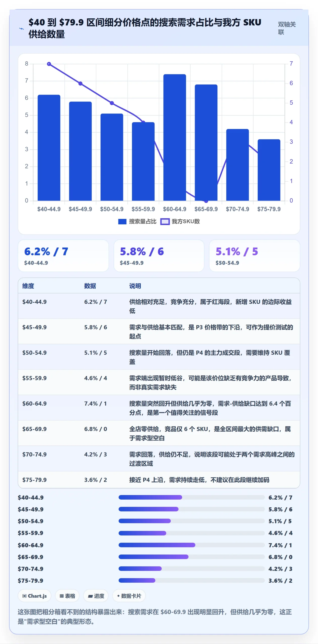Image resolution: width=318 pixels, height=644 pixels.
Task: Click the $50-54.9 bar in the chart
Action: [112, 157]
